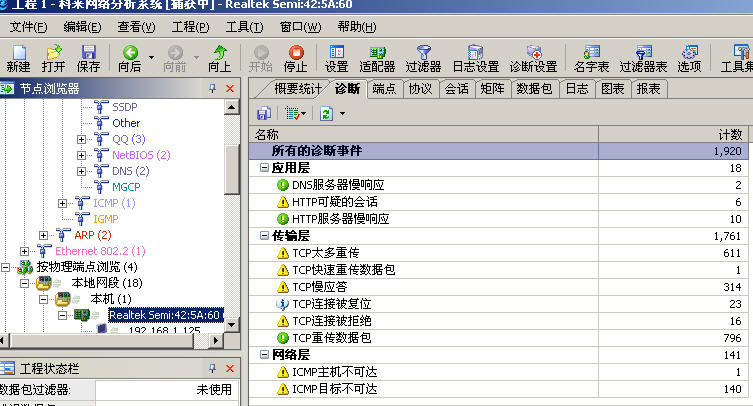Screen dimensions: 753x406
Task: Switch to the 报表 tab
Action: pos(649,89)
